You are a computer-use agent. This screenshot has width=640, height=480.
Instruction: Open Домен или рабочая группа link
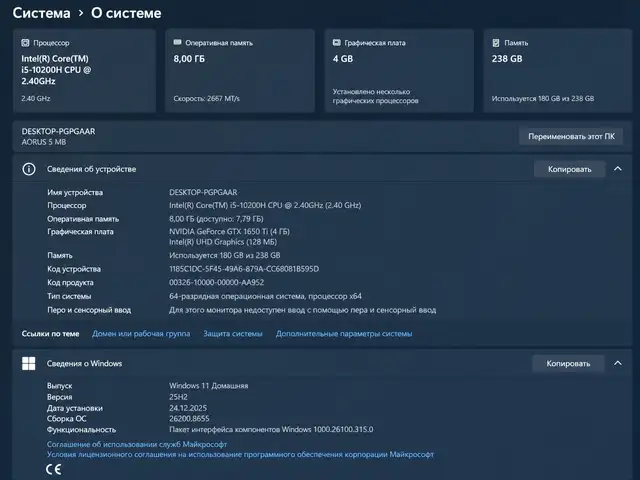141,333
